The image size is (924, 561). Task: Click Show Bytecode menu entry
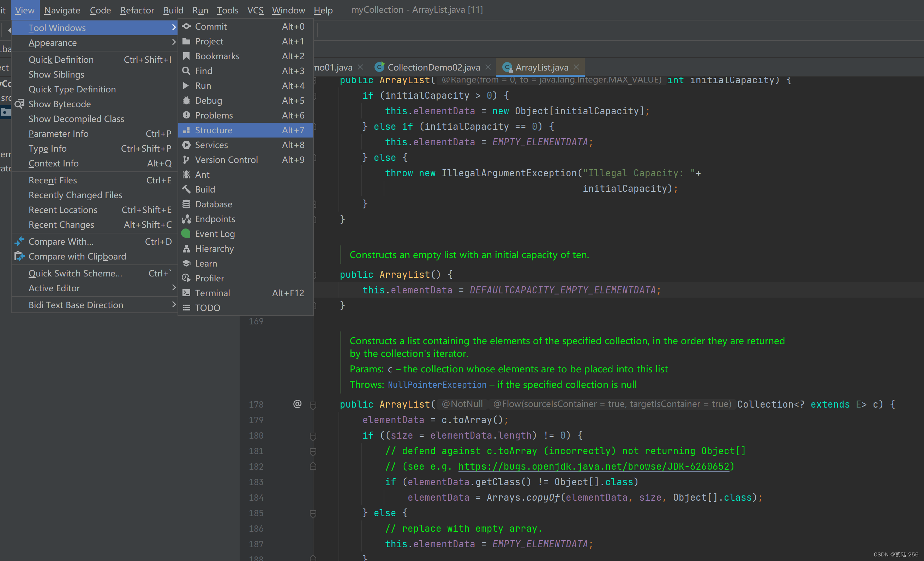(60, 104)
